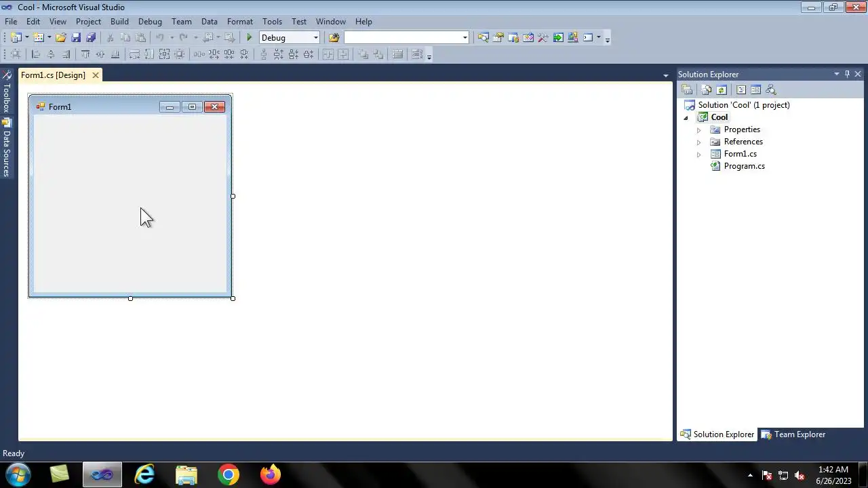Click the Make Same Size icon
Screen dimensions: 868x488
164,54
